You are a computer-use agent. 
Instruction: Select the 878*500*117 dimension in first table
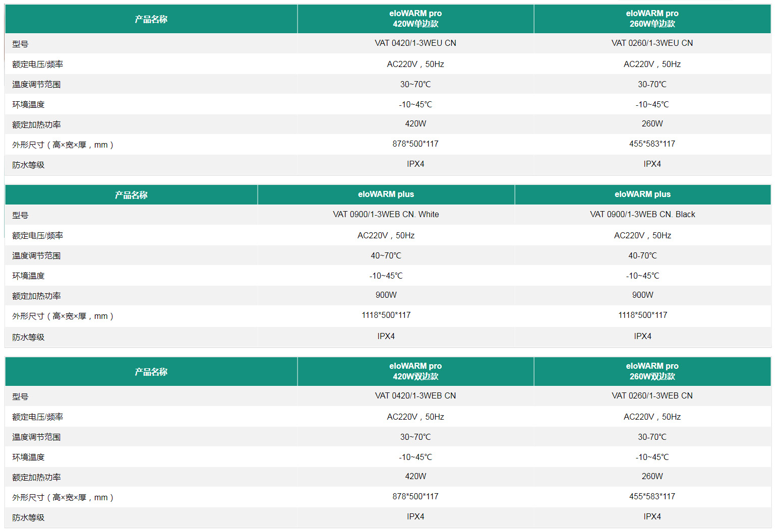415,144
